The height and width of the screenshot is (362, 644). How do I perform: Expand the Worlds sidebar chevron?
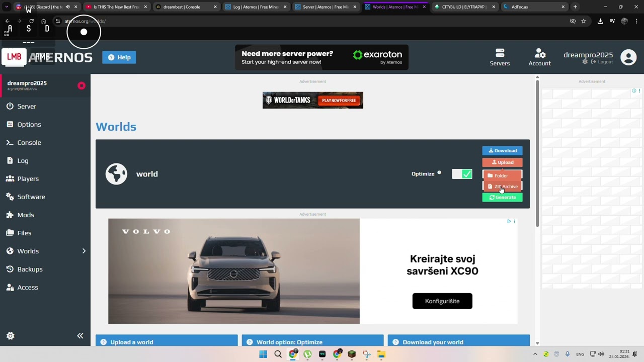[x=84, y=251]
